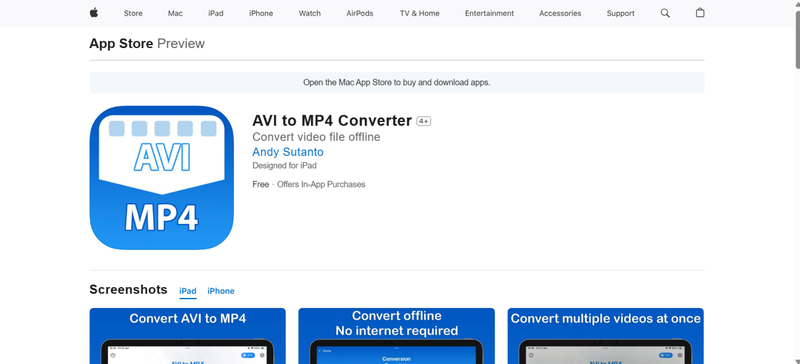Screen dimensions: 800x364
Task: Open 'Convert multiple videos at once' screenshot
Action: tap(606, 336)
